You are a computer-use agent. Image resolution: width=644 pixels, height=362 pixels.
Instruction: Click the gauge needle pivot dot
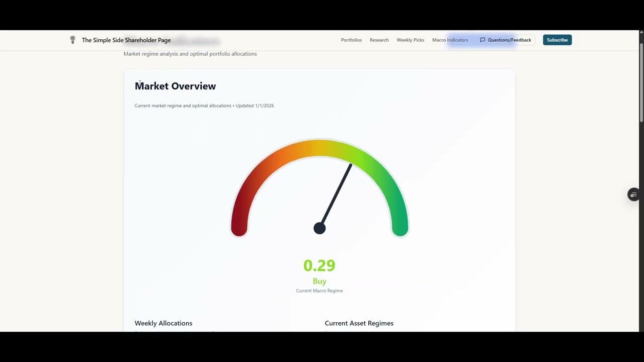(x=319, y=228)
